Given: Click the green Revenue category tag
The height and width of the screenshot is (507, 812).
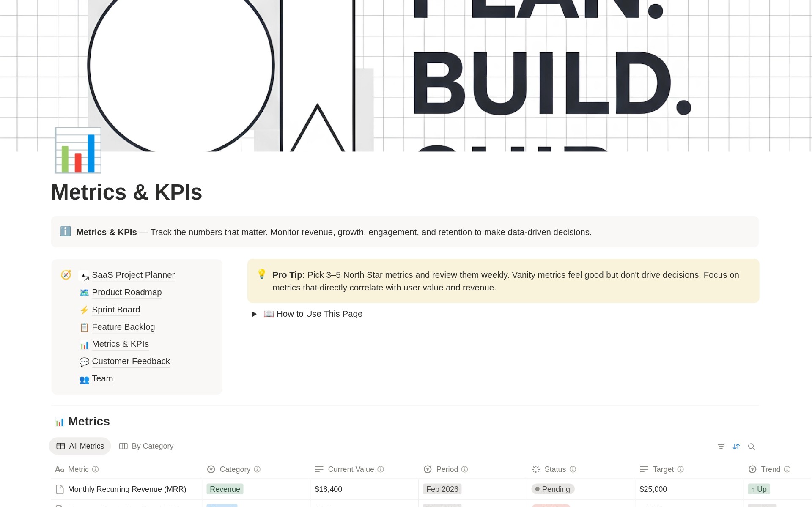Looking at the screenshot, I should pos(225,489).
